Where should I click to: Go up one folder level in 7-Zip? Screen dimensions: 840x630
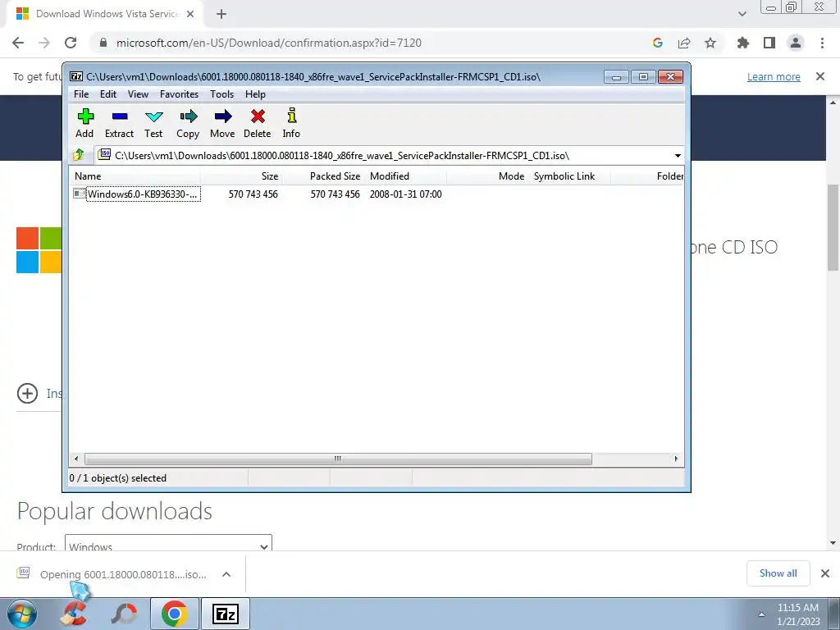click(x=78, y=155)
